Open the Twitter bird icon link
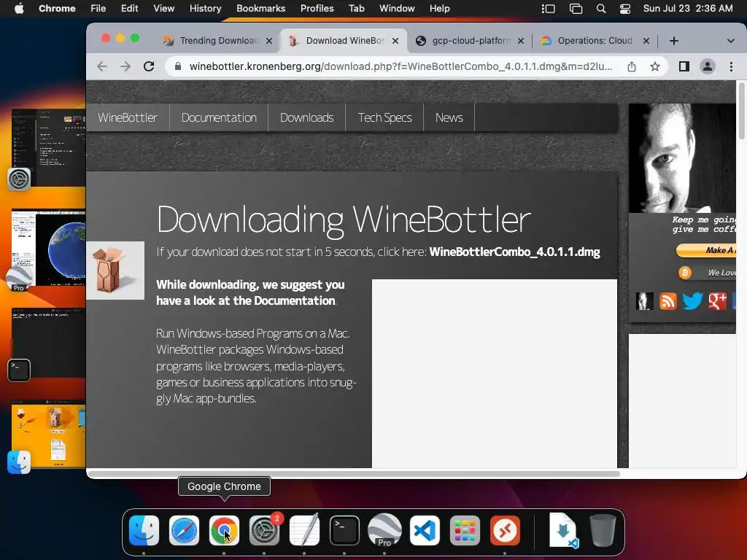The image size is (747, 560). [692, 301]
